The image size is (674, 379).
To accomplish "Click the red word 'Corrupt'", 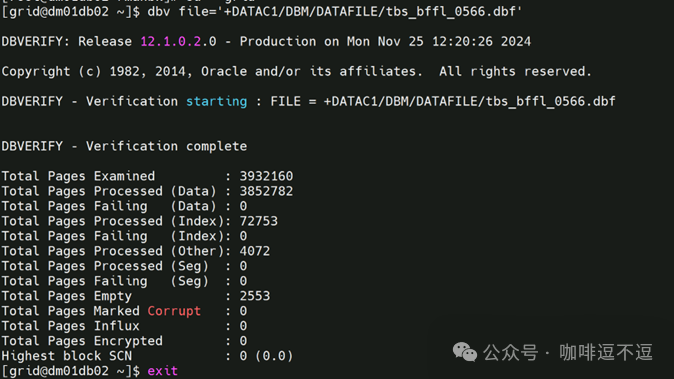I will pos(174,311).
